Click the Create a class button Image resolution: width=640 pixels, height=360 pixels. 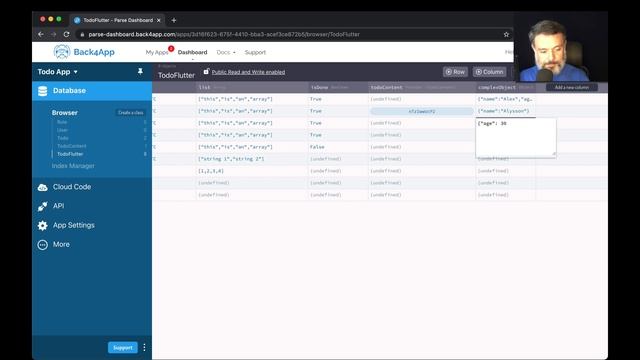(x=131, y=112)
